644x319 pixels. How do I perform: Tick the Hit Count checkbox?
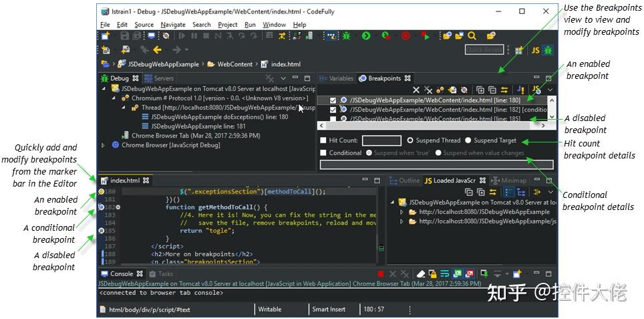coord(323,140)
